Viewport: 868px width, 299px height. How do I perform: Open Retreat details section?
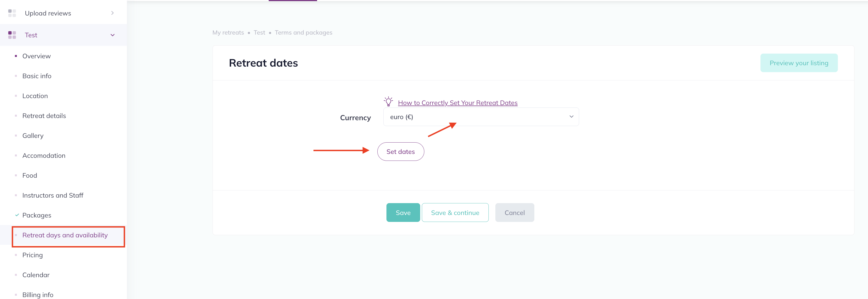click(44, 116)
